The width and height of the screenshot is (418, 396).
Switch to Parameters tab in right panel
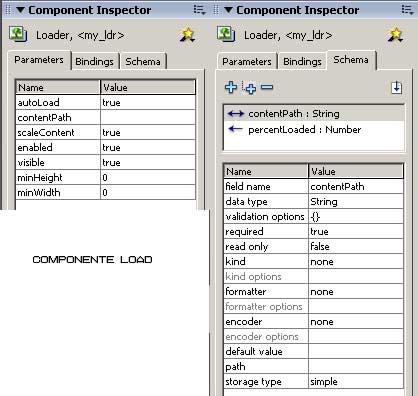tap(247, 61)
